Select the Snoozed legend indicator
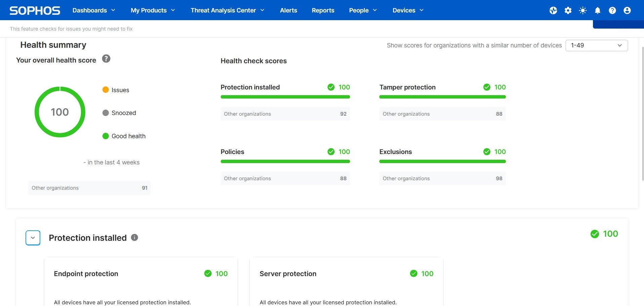This screenshot has height=306, width=644. click(x=105, y=113)
